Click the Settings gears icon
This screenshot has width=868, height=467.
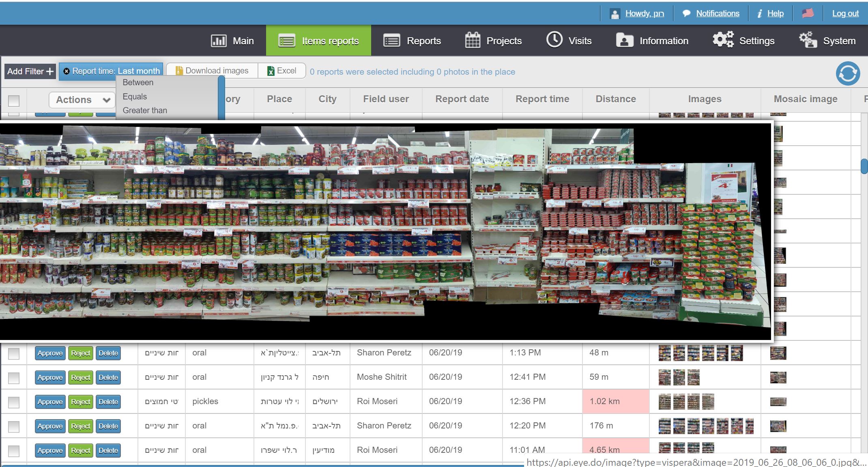click(722, 40)
